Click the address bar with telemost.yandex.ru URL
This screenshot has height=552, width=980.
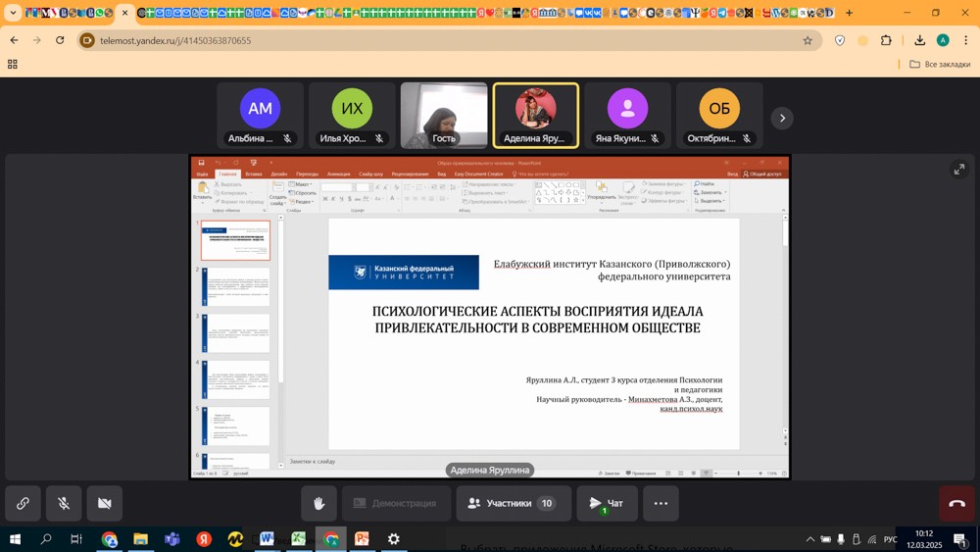tap(441, 41)
